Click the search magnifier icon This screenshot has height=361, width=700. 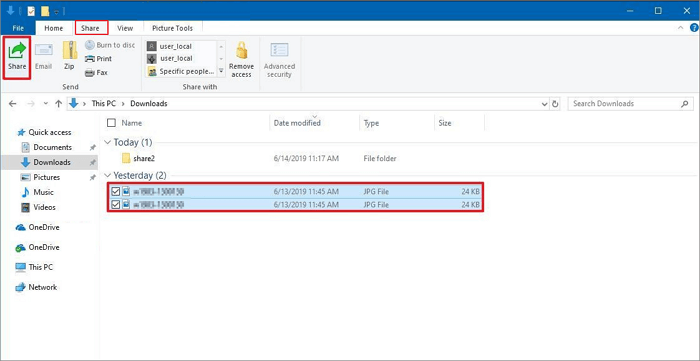click(684, 104)
